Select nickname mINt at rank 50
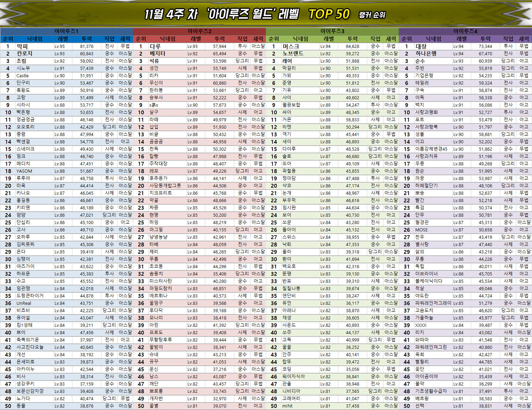532x410 pixels. tap(288, 406)
